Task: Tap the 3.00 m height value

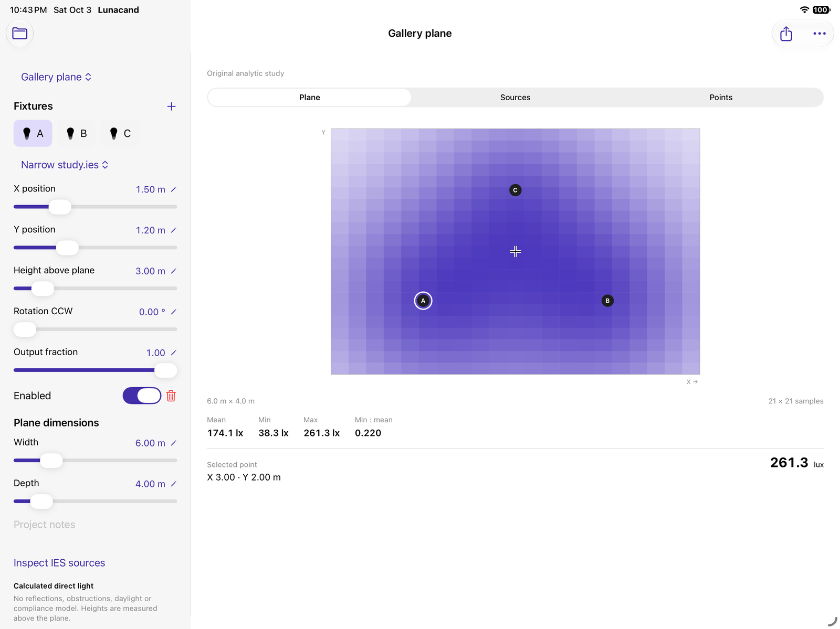Action: pos(151,271)
